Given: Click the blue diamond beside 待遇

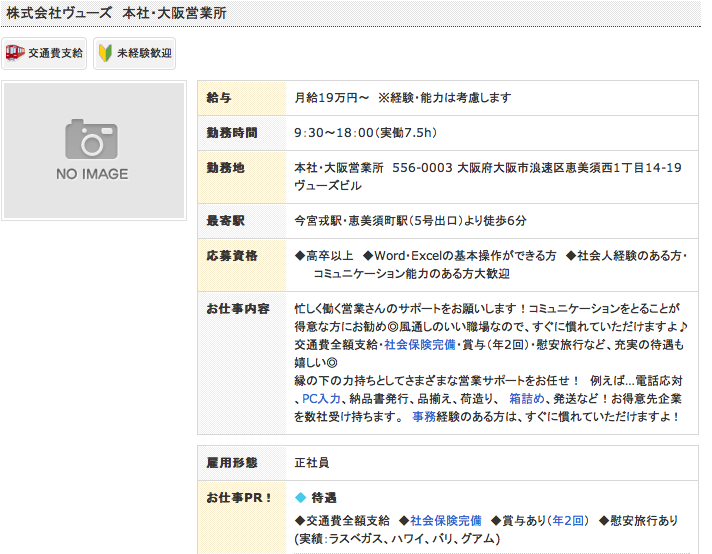Looking at the screenshot, I should [301, 498].
